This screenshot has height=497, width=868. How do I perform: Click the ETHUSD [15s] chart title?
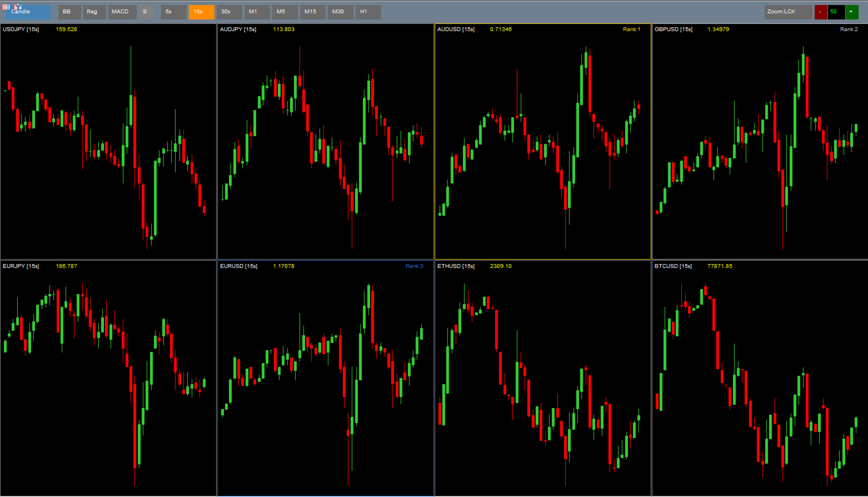tap(456, 266)
